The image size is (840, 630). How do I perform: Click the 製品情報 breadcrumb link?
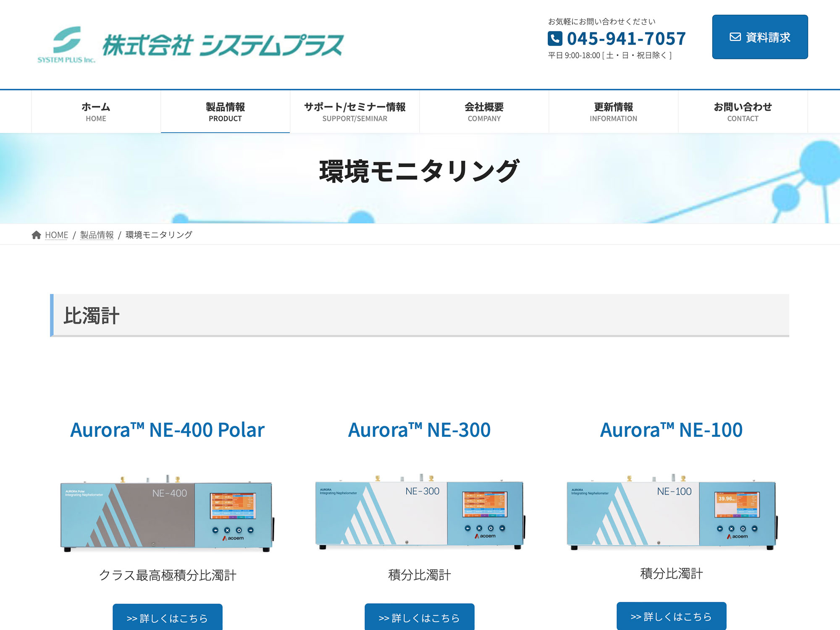click(x=97, y=235)
